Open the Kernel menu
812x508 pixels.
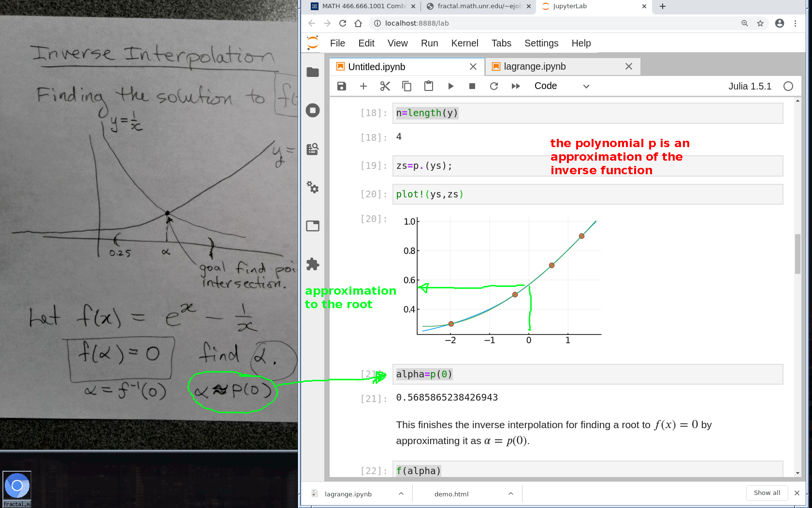[x=464, y=43]
